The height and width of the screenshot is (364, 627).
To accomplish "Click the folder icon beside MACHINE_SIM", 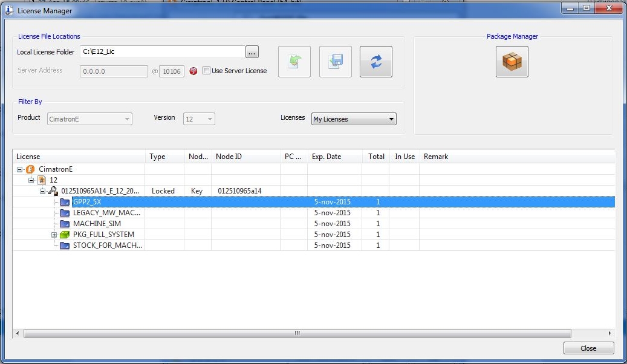I will [x=64, y=223].
